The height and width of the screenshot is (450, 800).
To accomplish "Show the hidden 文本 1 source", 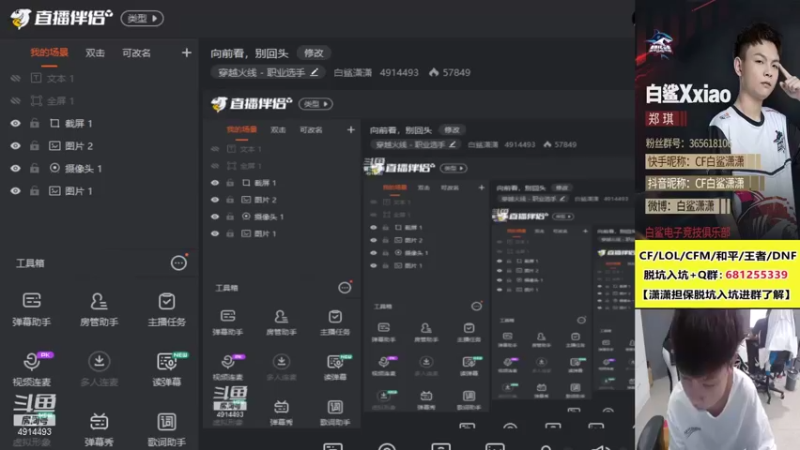I will click(x=15, y=78).
